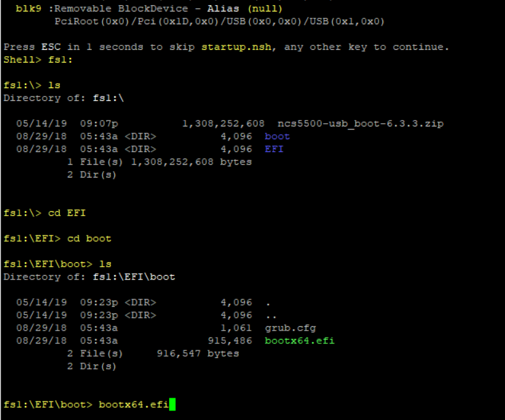
Task: Click the '916,547 bytes' total line
Action: point(198,353)
